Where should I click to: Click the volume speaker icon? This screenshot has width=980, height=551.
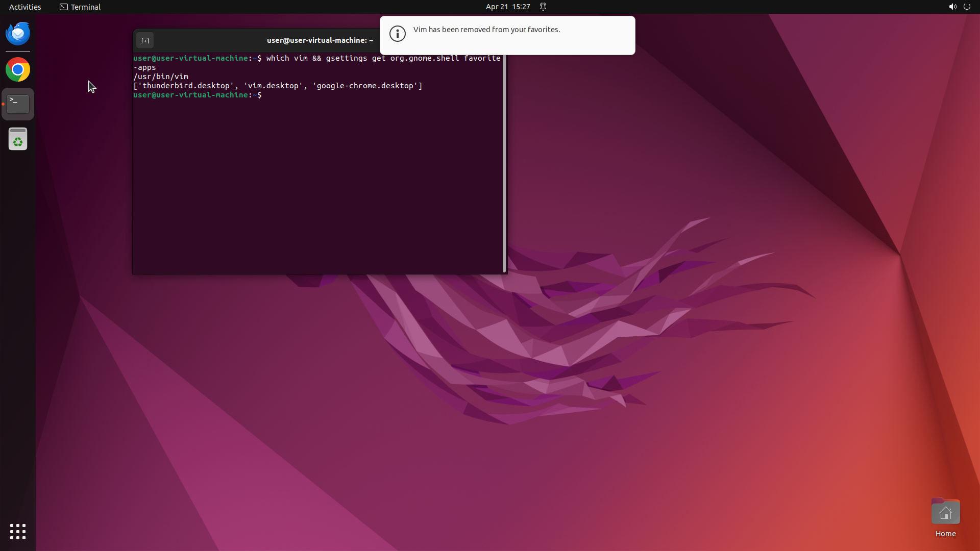(952, 7)
